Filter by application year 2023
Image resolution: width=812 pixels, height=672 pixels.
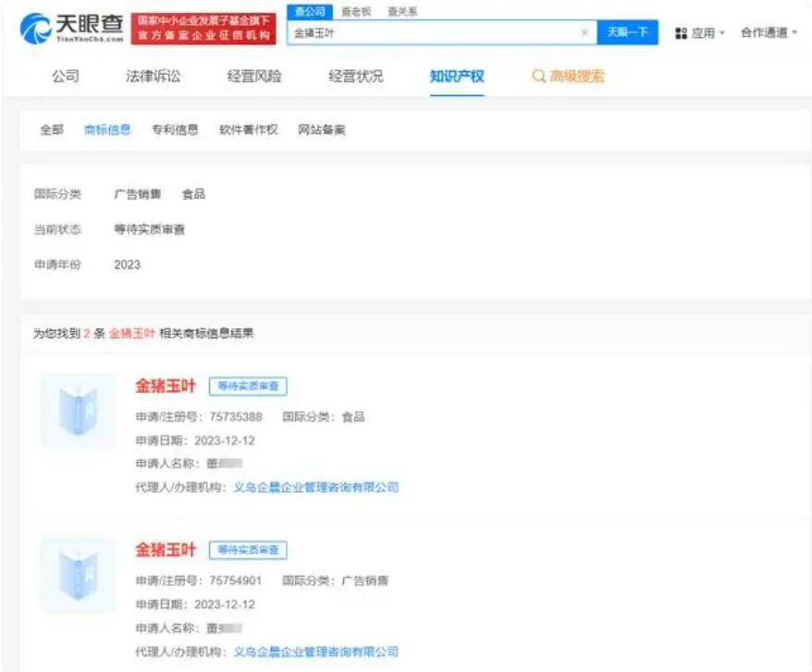[x=127, y=264]
